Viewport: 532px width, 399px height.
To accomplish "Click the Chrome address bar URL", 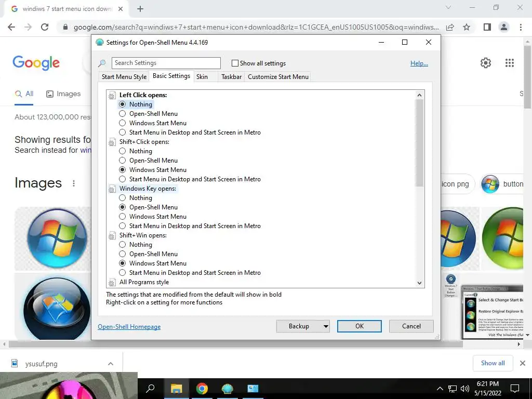I will click(x=256, y=27).
